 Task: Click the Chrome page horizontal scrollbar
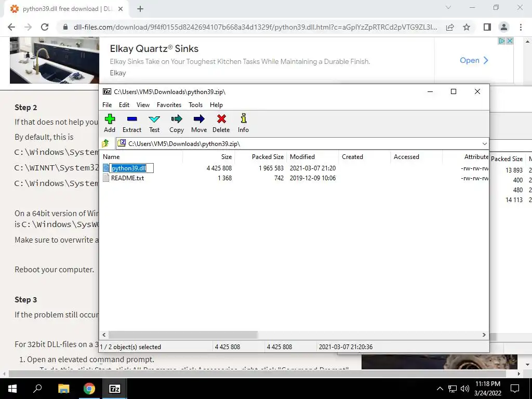click(258, 374)
